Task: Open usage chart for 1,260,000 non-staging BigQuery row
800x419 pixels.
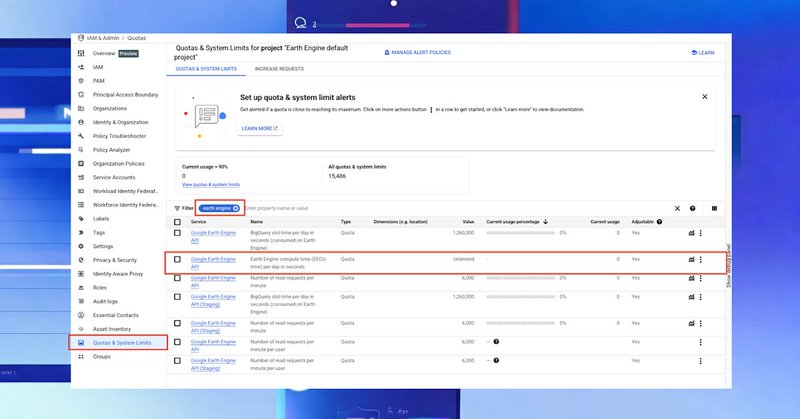Action: click(691, 233)
